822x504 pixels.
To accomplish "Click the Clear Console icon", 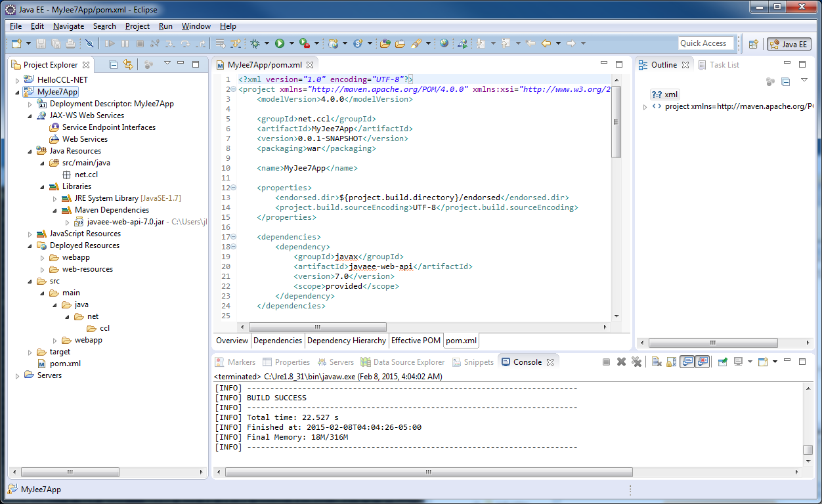I will pyautogui.click(x=656, y=362).
